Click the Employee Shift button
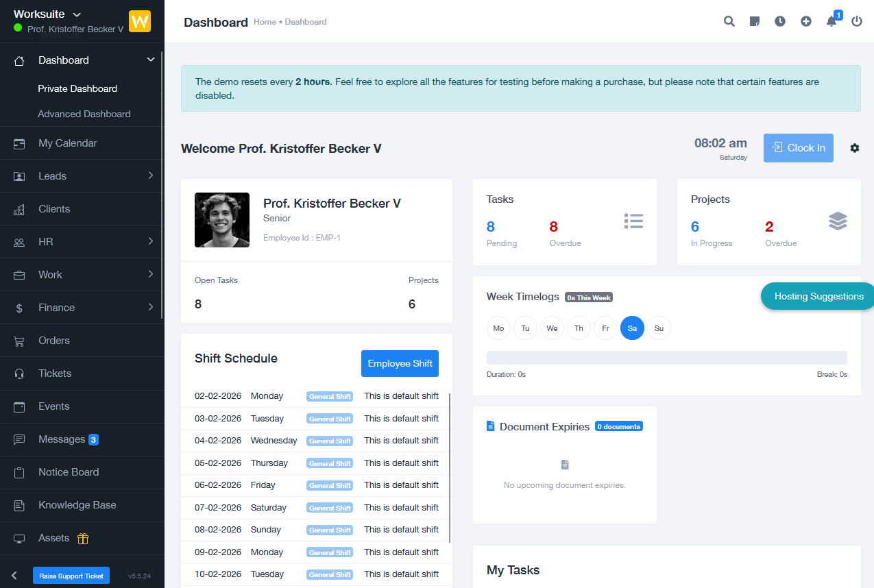The height and width of the screenshot is (588, 874). click(400, 363)
